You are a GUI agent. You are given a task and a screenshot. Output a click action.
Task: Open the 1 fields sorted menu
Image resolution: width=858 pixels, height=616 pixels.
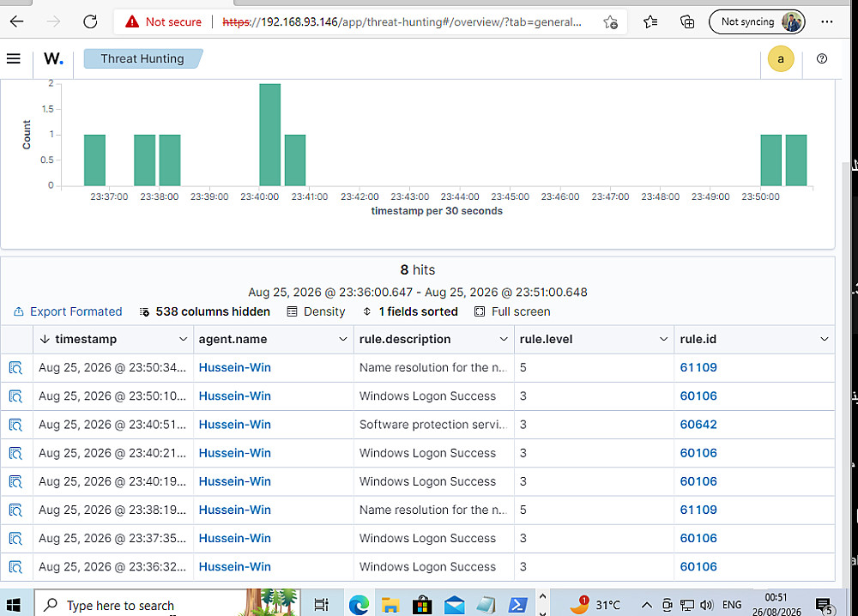coord(410,311)
